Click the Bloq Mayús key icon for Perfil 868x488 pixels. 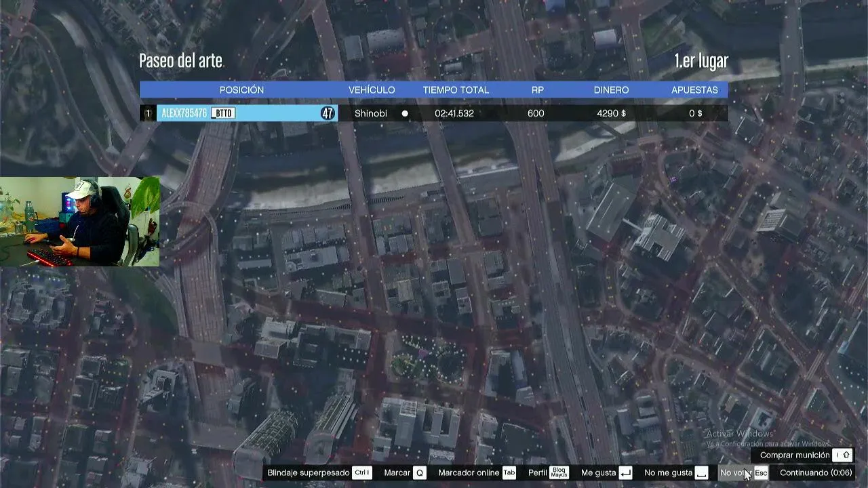[559, 473]
